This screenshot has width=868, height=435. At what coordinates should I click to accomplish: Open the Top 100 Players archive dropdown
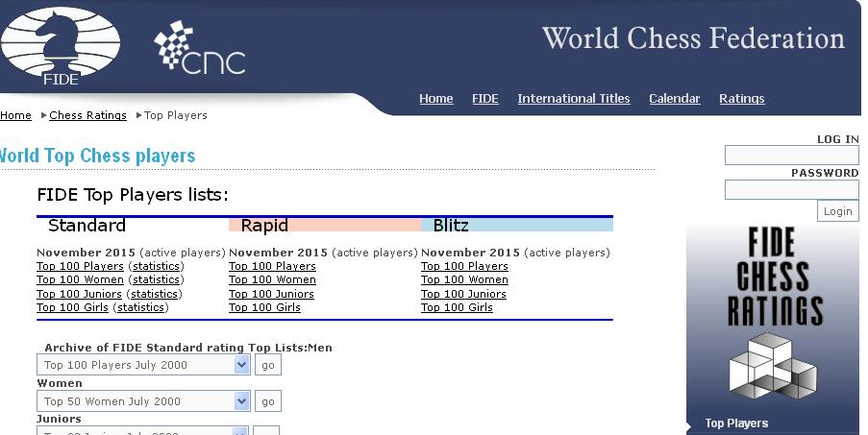point(143,365)
